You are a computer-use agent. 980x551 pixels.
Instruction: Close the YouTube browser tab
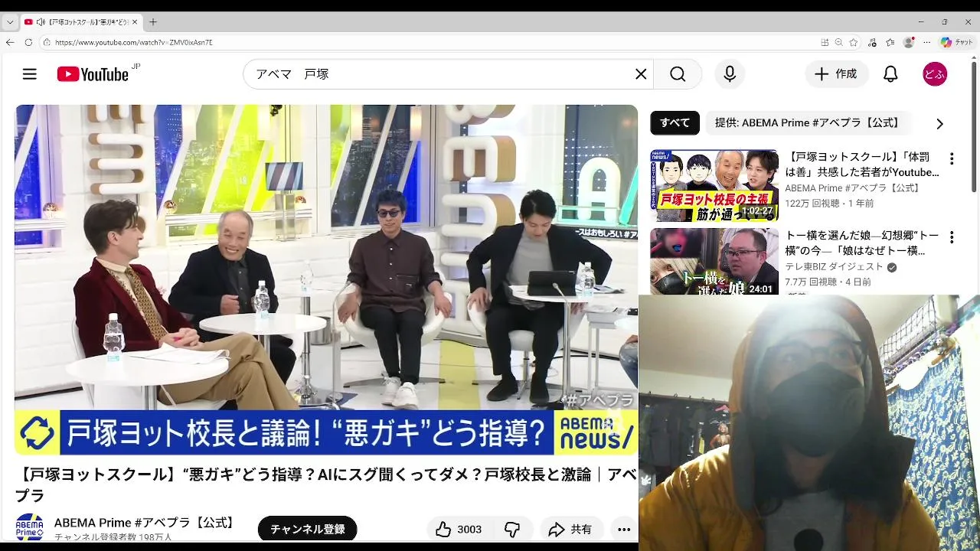click(x=134, y=22)
